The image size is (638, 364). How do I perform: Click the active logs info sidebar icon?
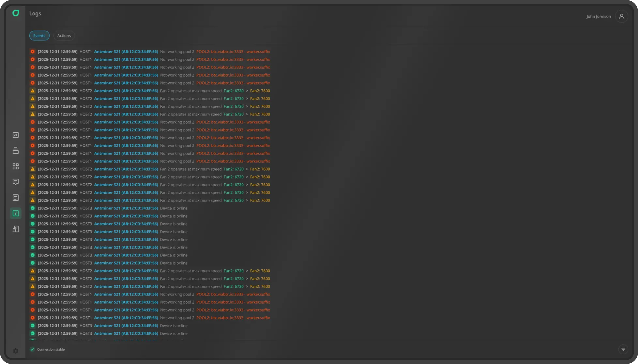pyautogui.click(x=16, y=213)
